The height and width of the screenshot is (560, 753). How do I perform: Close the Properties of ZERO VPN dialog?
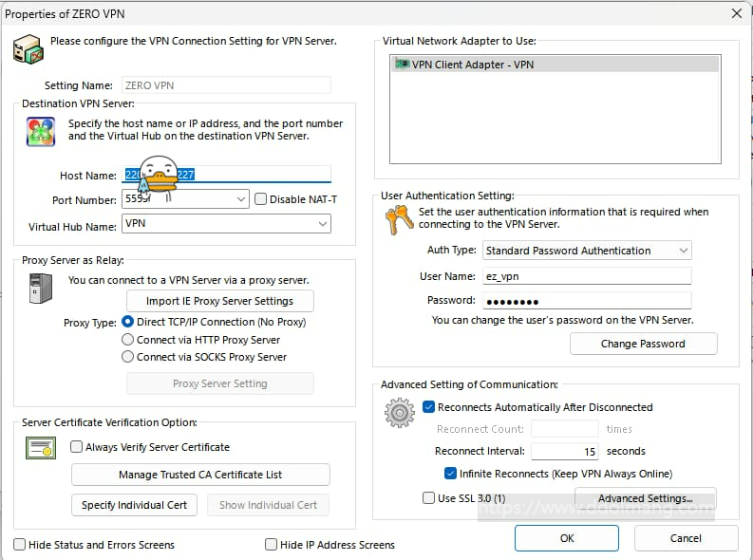737,13
